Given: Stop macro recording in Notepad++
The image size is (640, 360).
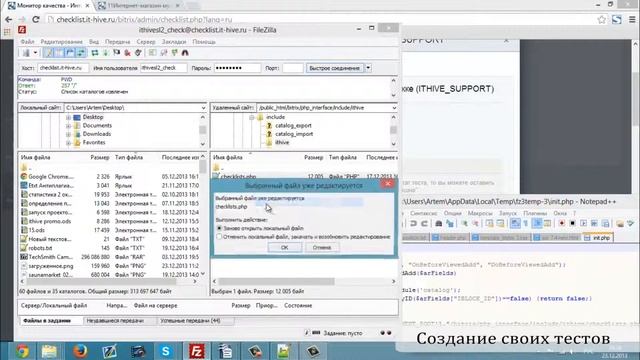Looking at the screenshot, I should (x=572, y=223).
